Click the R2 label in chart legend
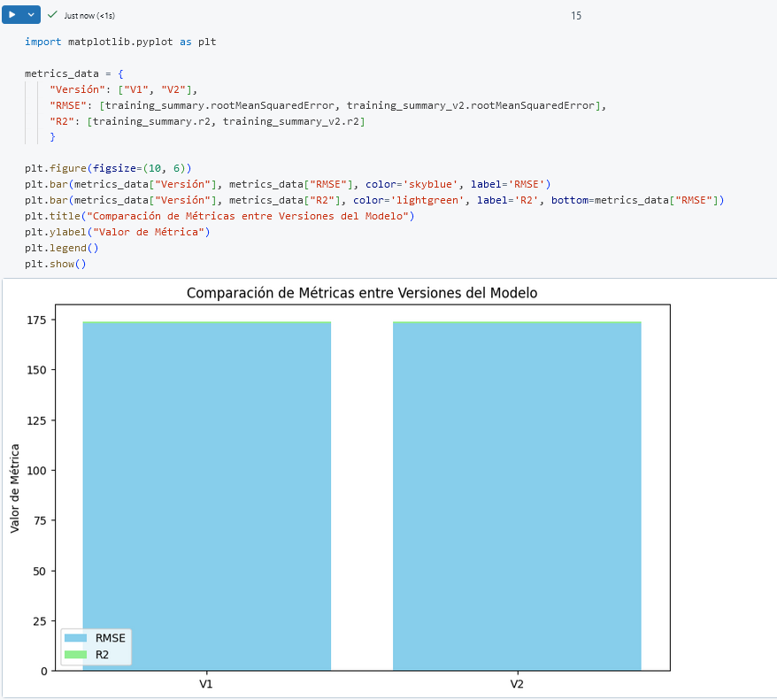Screen dimensions: 777x700 click(103, 654)
